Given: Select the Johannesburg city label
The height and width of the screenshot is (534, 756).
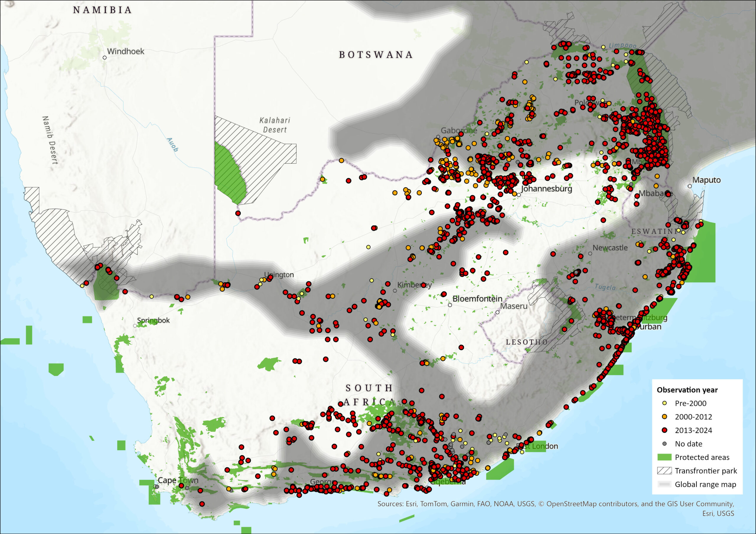Looking at the screenshot, I should click(547, 189).
